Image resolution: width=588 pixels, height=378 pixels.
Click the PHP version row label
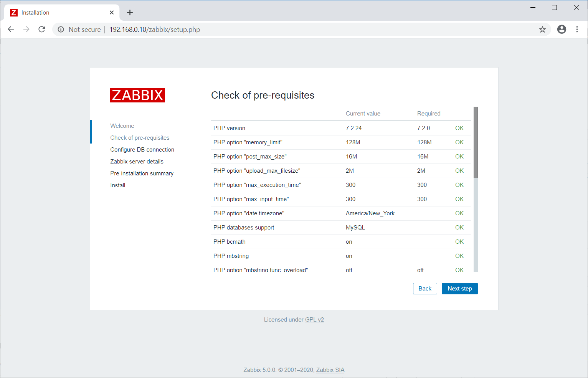[x=229, y=128]
